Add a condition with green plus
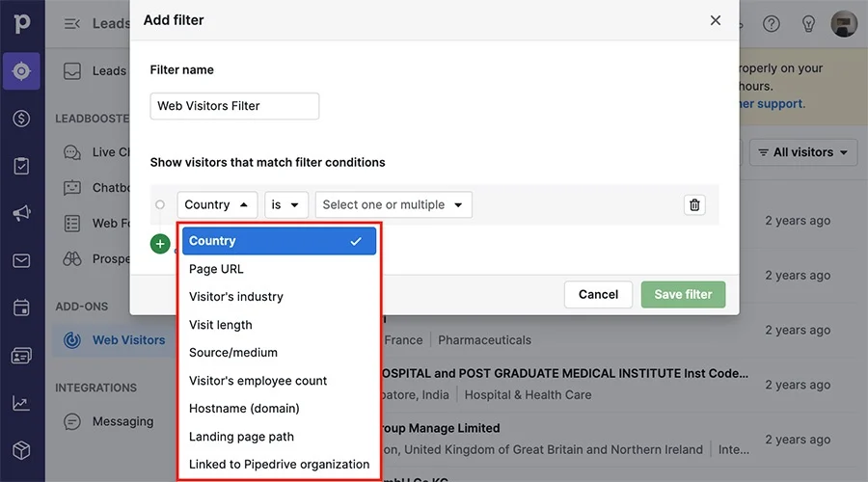This screenshot has width=868, height=482. (160, 244)
